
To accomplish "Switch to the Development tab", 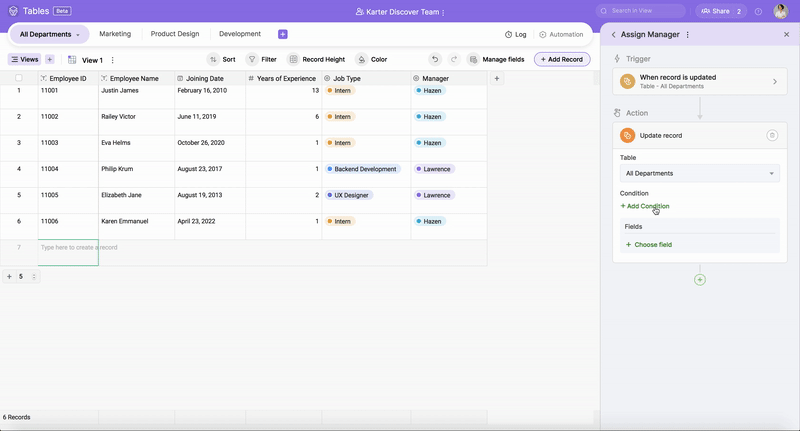I will coord(240,34).
